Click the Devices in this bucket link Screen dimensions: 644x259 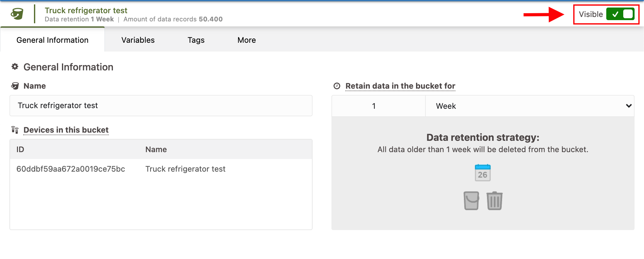66,130
